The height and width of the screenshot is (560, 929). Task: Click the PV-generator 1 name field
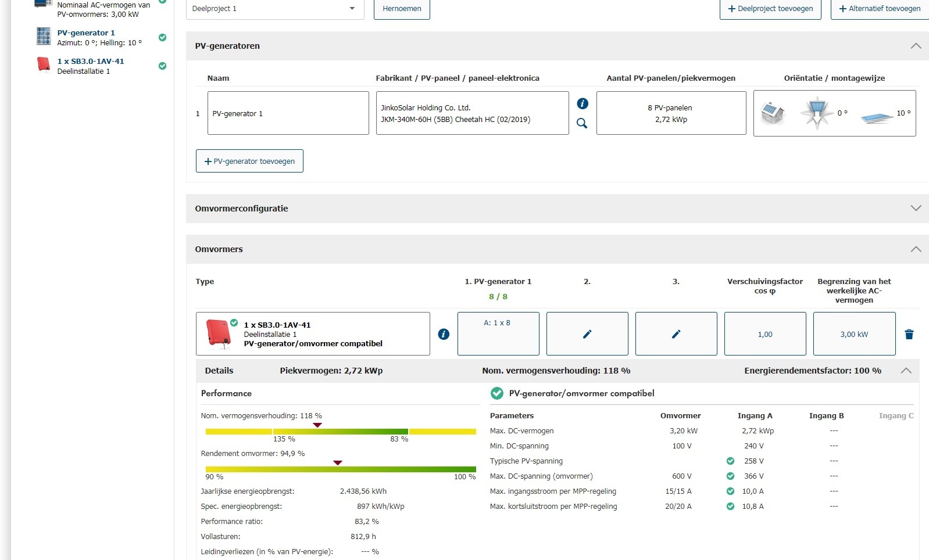(288, 113)
